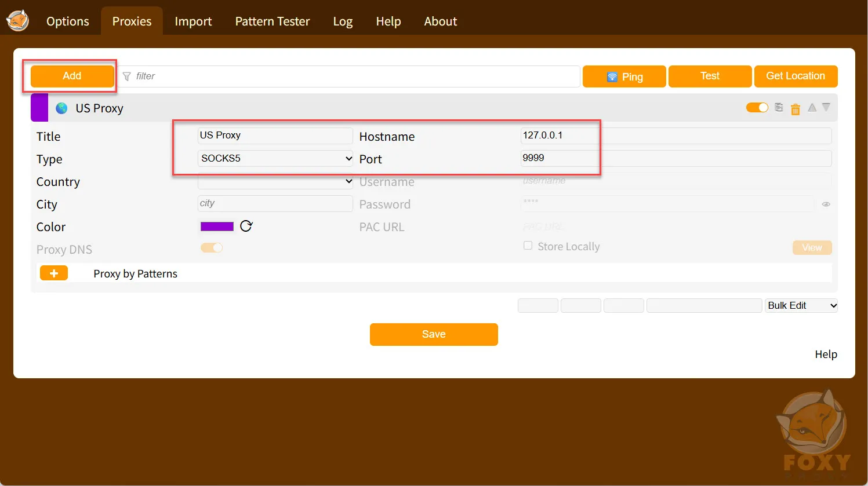Expand the Bulk Edit dropdown
868x486 pixels.
pos(801,305)
